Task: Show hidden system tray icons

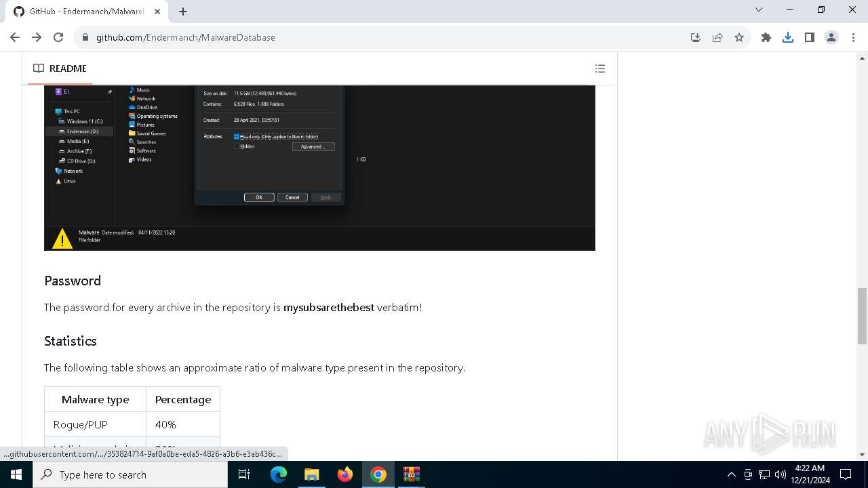Action: [731, 474]
